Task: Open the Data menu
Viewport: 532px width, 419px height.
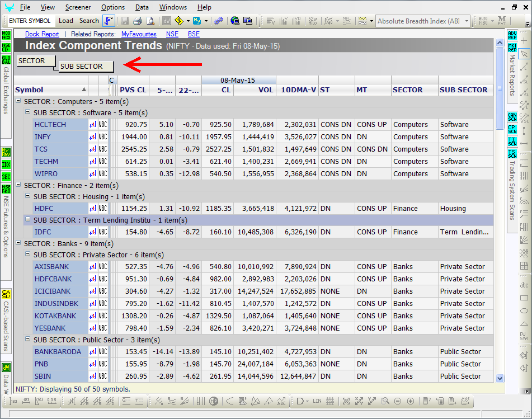Action: (142, 7)
